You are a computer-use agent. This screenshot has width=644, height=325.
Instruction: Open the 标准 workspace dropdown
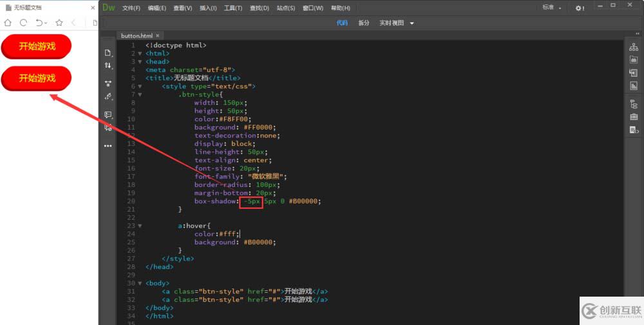pos(552,7)
